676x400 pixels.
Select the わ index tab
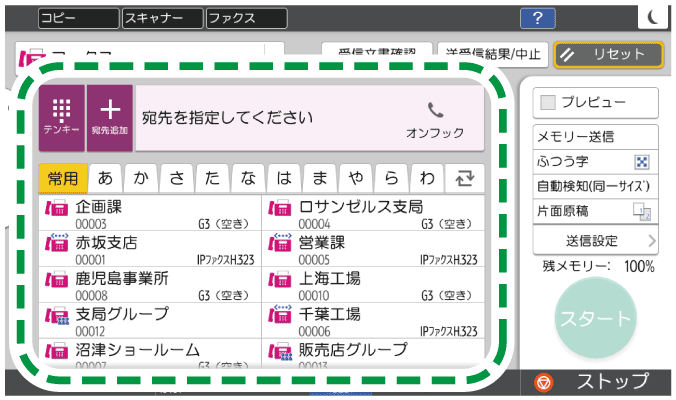coord(427,178)
